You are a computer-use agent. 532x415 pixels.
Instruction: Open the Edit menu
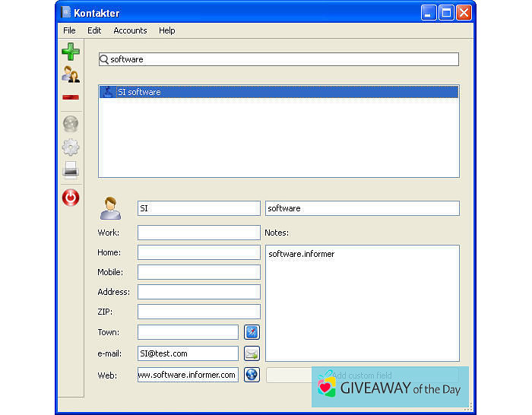point(94,30)
